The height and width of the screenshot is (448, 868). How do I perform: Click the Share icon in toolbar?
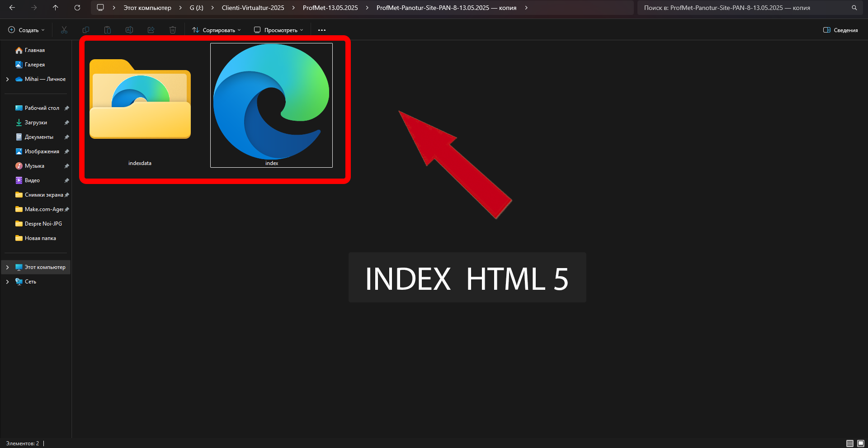[x=151, y=30]
